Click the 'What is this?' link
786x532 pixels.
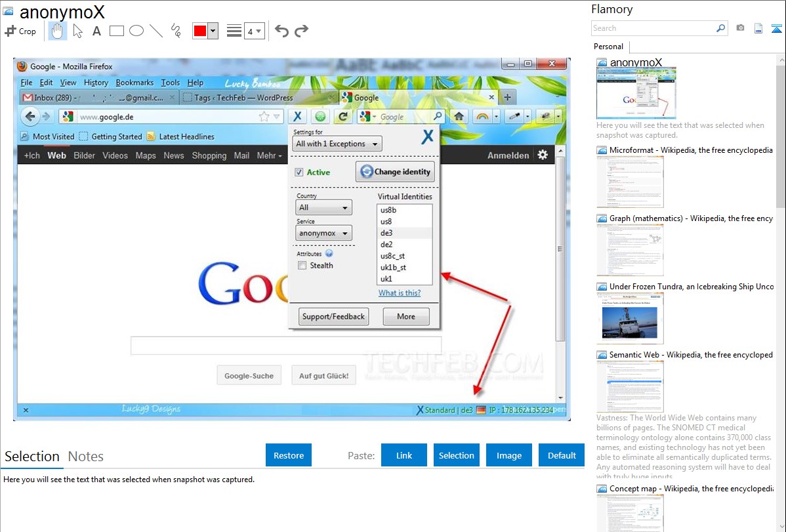point(400,293)
